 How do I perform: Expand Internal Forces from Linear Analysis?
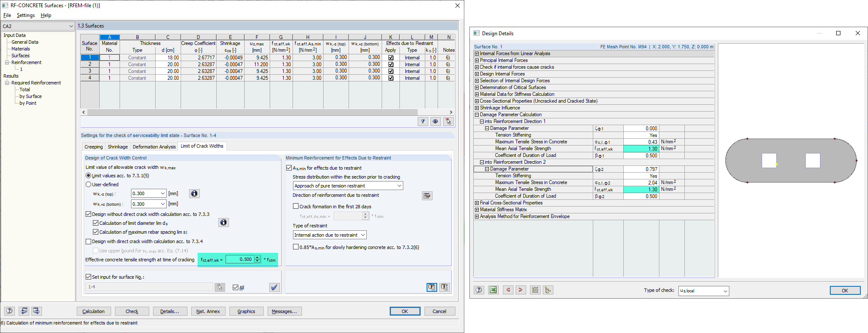click(x=477, y=53)
